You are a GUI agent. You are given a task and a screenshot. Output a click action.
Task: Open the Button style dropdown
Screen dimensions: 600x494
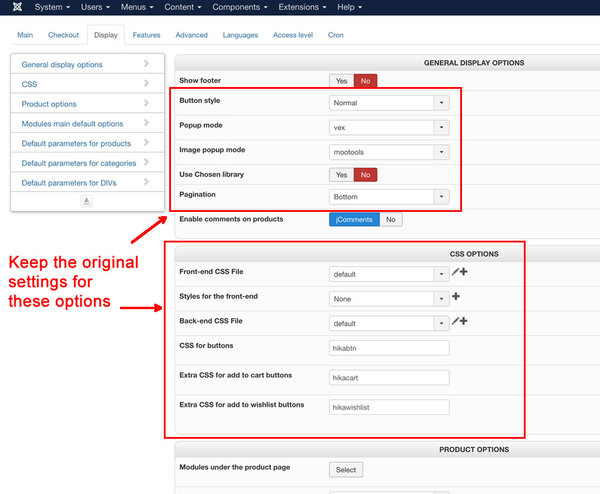389,103
